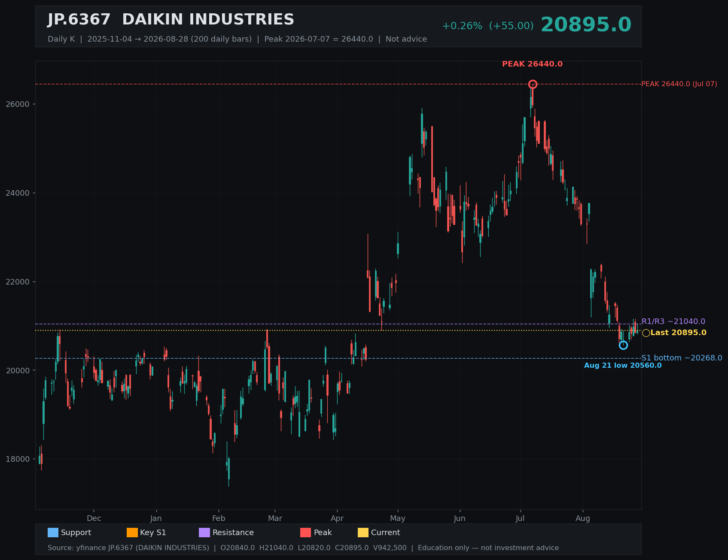Screen dimensions: 728x560
Task: Click the Support legend label
Action: pos(76,533)
